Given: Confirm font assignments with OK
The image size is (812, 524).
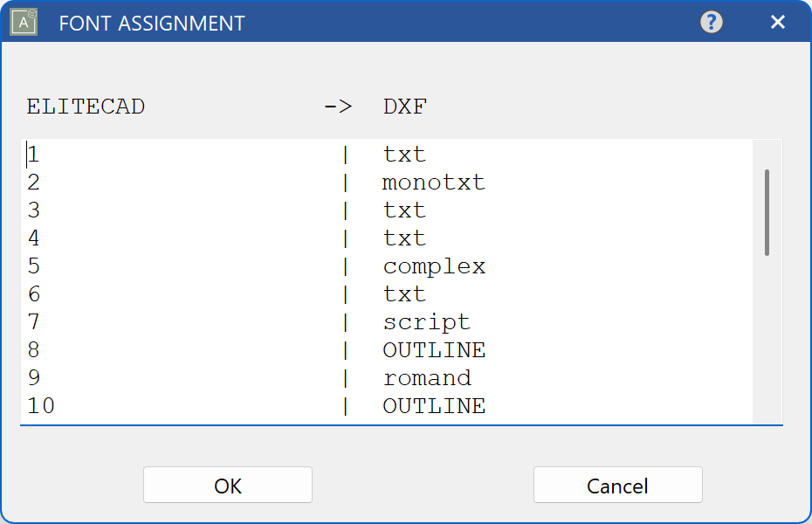Looking at the screenshot, I should click(x=227, y=485).
